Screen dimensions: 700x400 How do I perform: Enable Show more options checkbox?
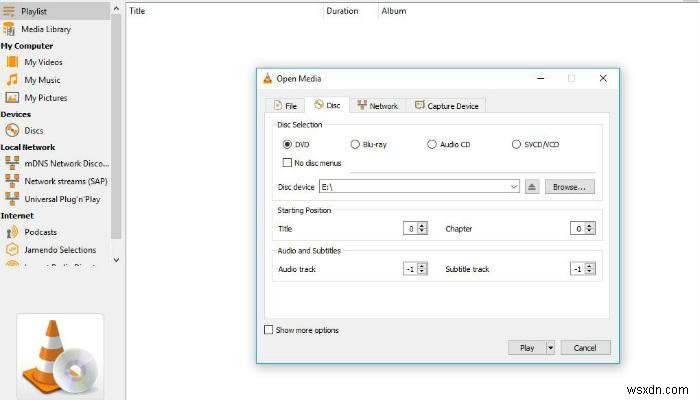(268, 329)
